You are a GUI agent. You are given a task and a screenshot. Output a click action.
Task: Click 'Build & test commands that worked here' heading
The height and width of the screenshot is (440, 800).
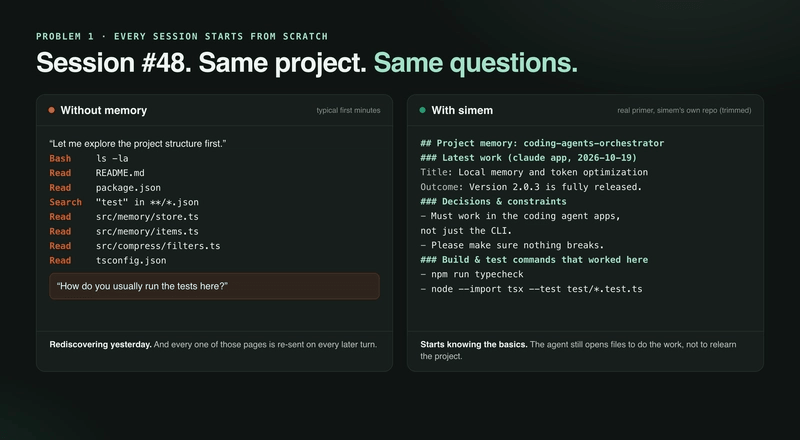[534, 260]
